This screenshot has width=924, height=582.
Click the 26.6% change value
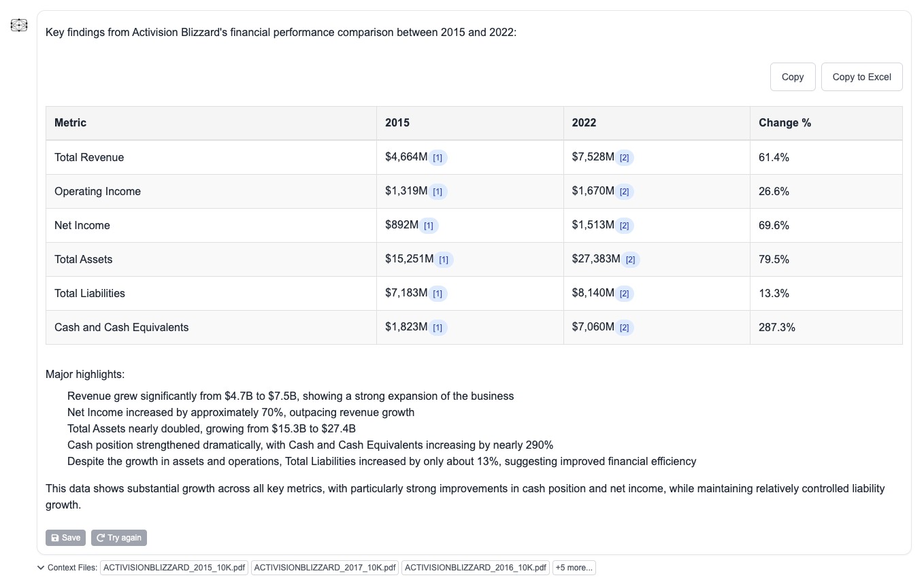[x=774, y=191]
